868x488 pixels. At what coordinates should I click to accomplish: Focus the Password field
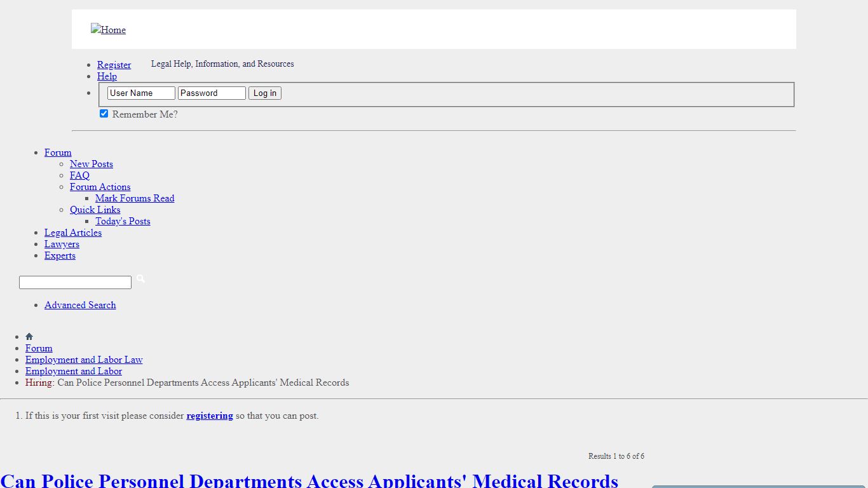coord(212,93)
